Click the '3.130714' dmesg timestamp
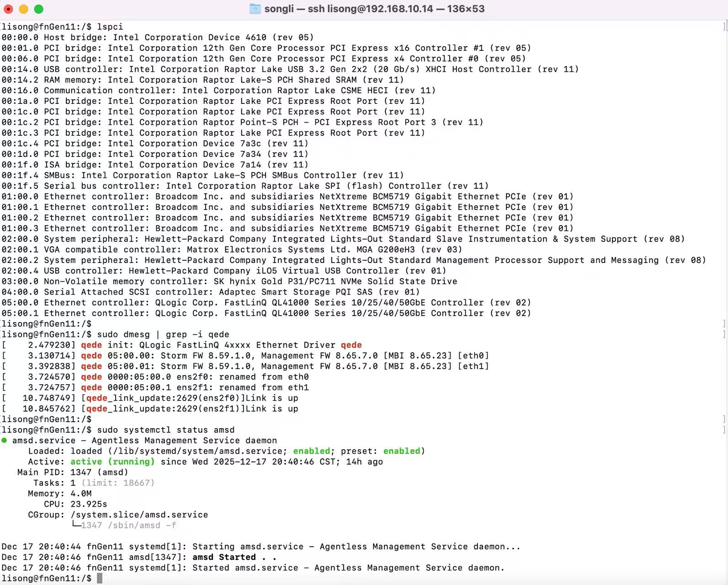Viewport: 728px width, 585px height. [x=49, y=356]
